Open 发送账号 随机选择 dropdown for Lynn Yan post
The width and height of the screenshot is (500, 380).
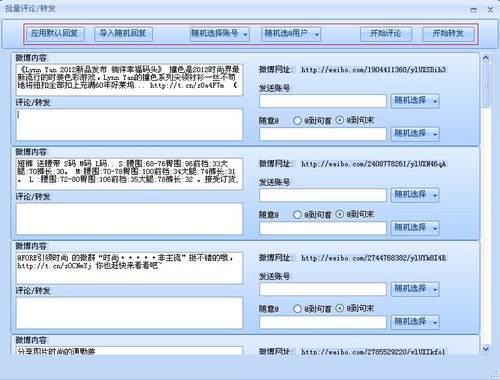[x=415, y=101]
